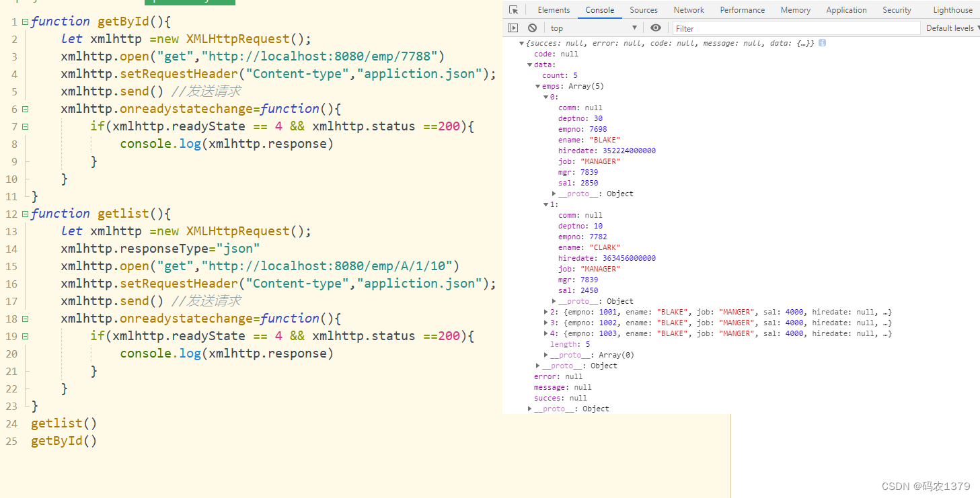Click the message: null property

coord(562,387)
